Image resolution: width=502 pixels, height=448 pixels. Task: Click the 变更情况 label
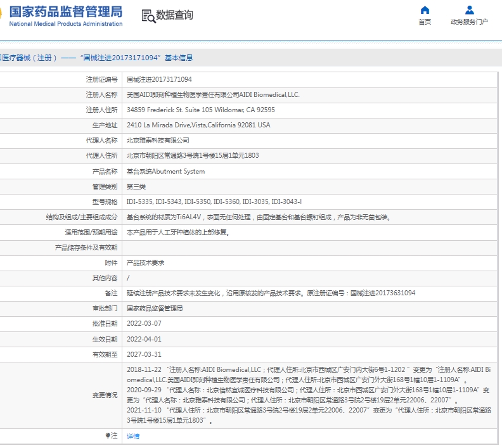[105, 395]
